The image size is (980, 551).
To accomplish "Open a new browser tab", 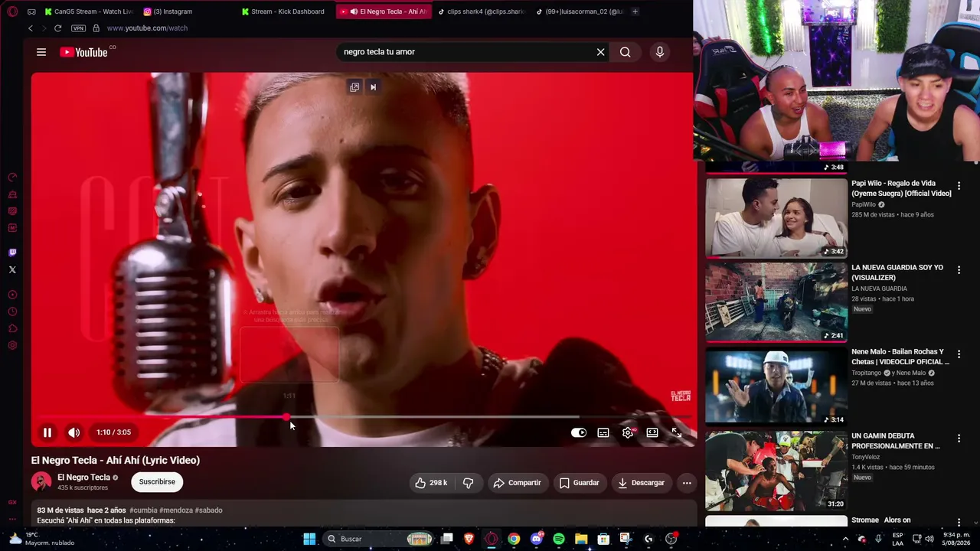I will [x=635, y=11].
